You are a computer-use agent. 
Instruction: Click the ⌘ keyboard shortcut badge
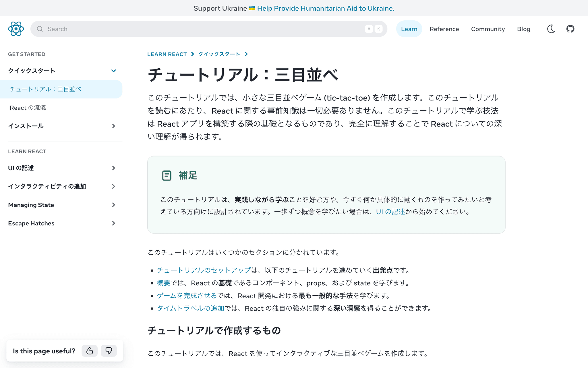coord(369,29)
